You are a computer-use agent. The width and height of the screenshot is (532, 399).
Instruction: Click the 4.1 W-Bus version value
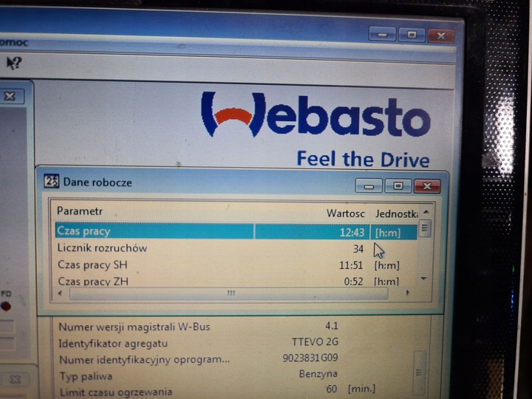pos(332,326)
